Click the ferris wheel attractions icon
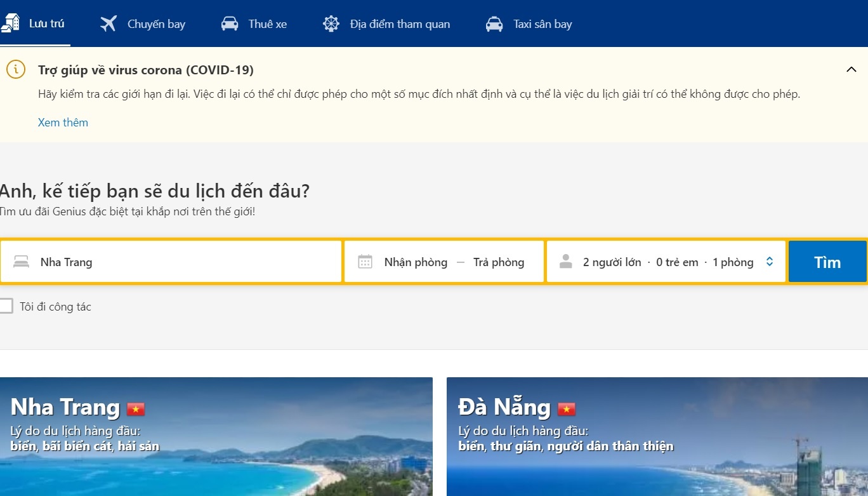 pos(331,23)
